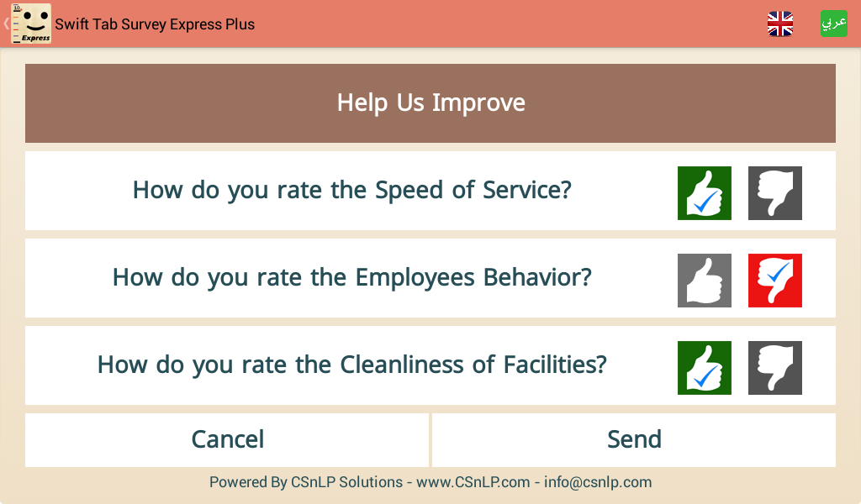Switch to Arabic with the green icon
The height and width of the screenshot is (504, 861).
[x=833, y=24]
